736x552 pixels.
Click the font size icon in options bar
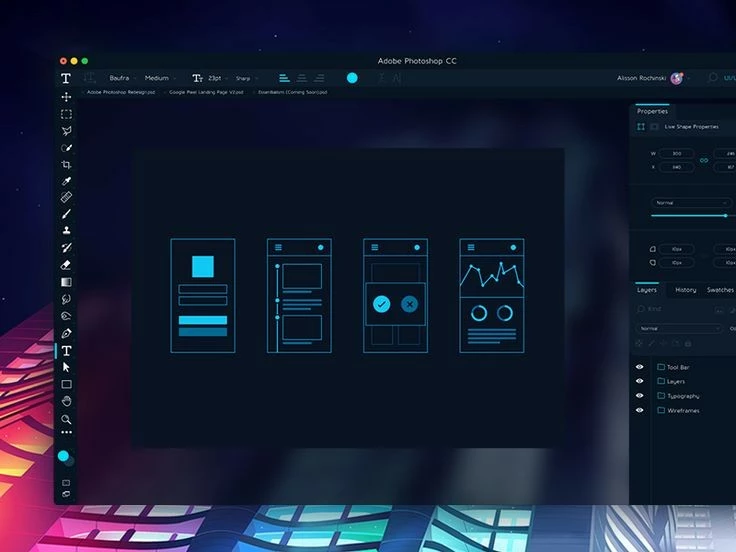click(x=198, y=78)
